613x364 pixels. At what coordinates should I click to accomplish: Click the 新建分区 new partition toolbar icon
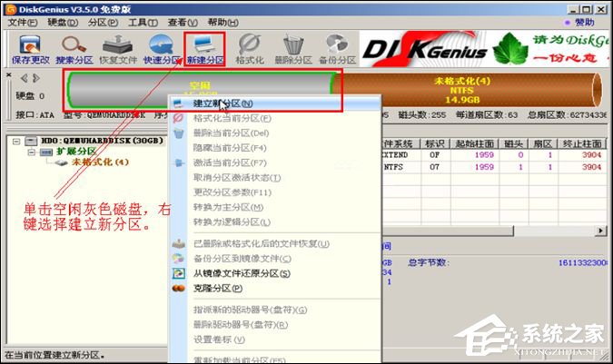coord(205,50)
